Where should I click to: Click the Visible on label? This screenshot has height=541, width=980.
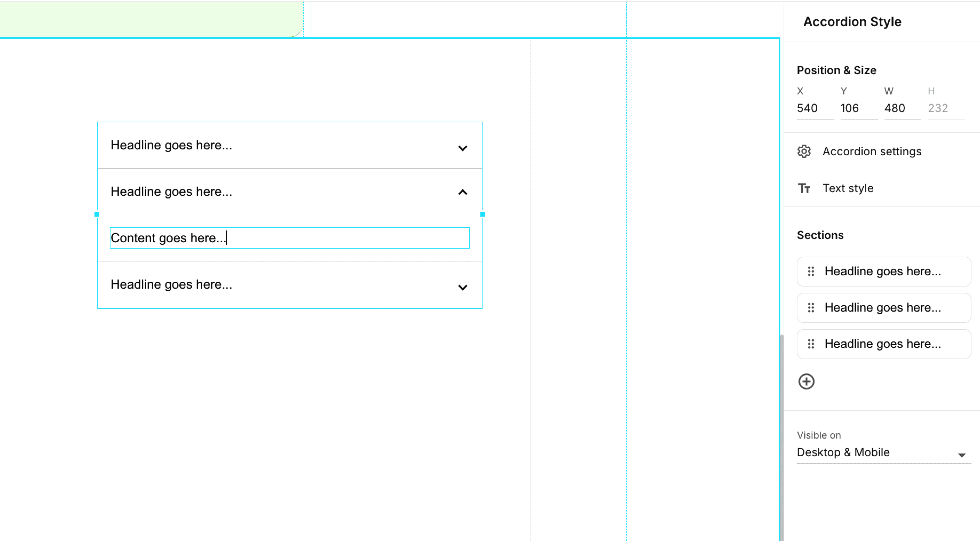[819, 435]
